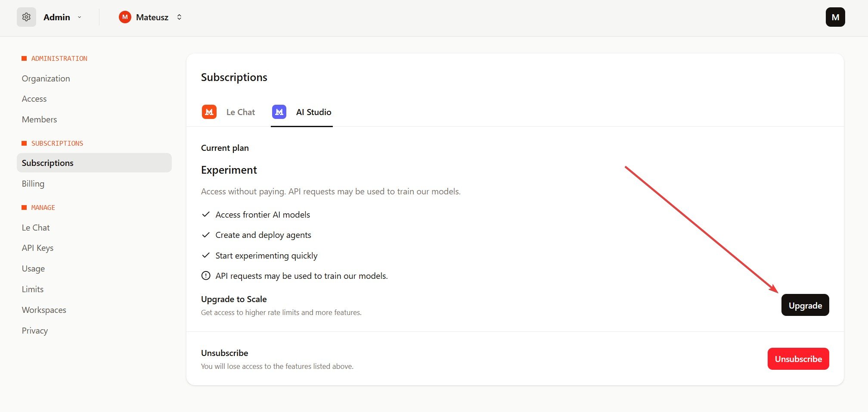This screenshot has height=412, width=868.
Task: Click the Mateusz organization avatar icon
Action: (125, 17)
